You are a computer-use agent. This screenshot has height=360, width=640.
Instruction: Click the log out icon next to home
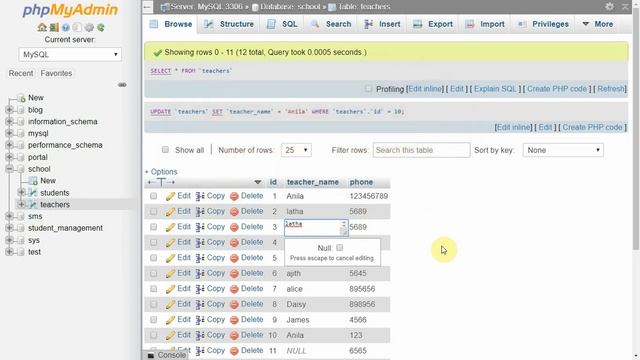(x=54, y=27)
